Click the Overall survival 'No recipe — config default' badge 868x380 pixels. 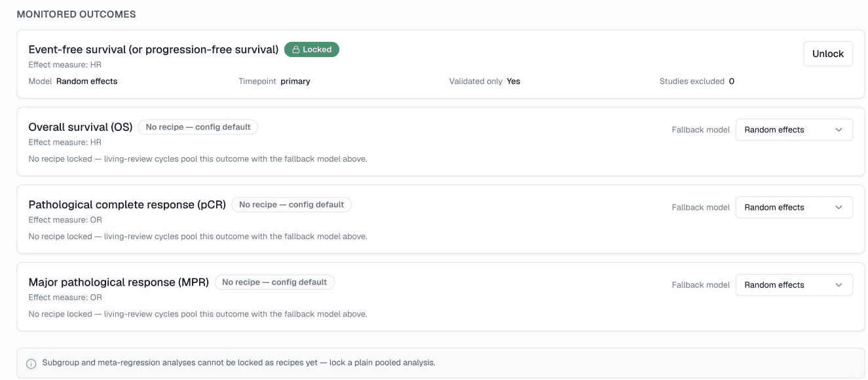pyautogui.click(x=198, y=127)
